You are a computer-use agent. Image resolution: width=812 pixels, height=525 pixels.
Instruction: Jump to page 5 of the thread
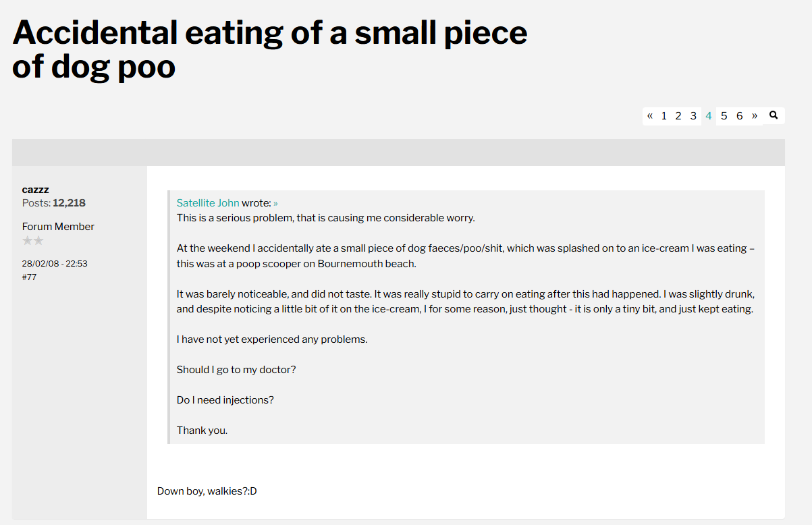coord(724,116)
